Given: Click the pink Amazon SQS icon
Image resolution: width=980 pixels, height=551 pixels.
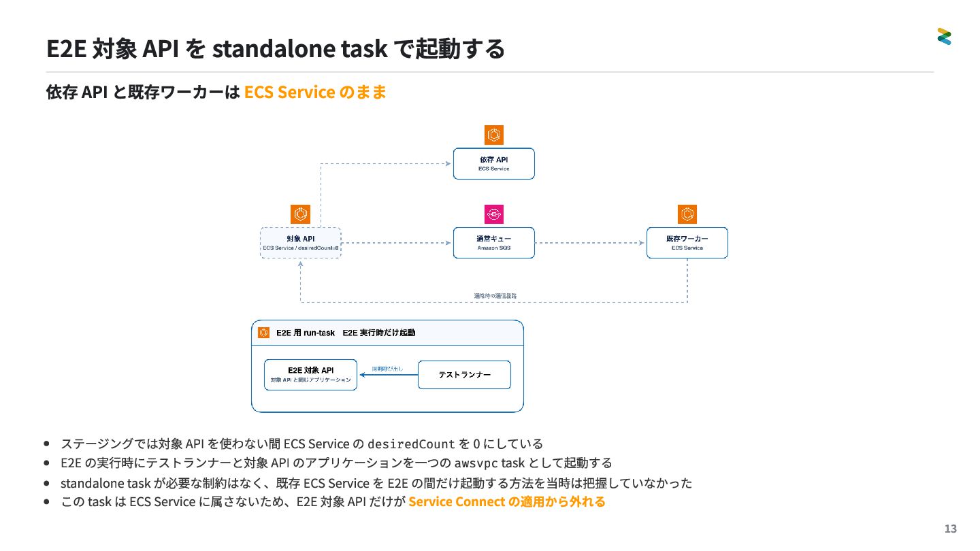Looking at the screenshot, I should click(494, 214).
